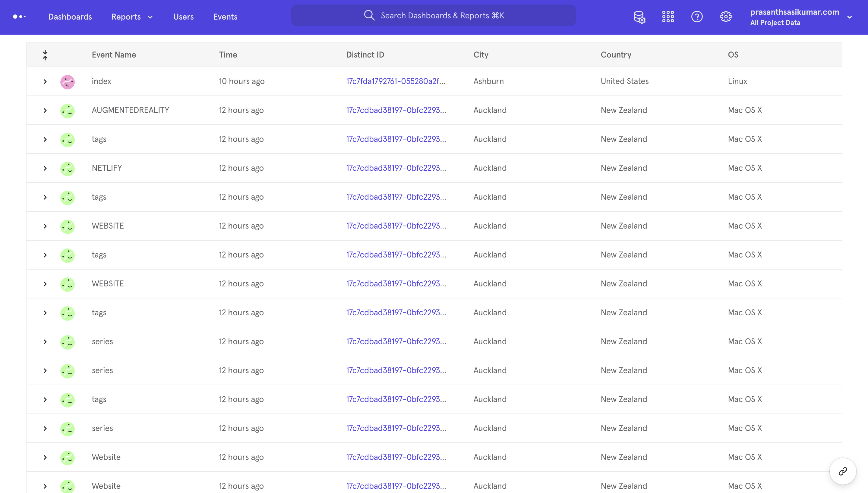Image resolution: width=868 pixels, height=493 pixels.
Task: Expand the NETLIFY event row
Action: click(45, 168)
